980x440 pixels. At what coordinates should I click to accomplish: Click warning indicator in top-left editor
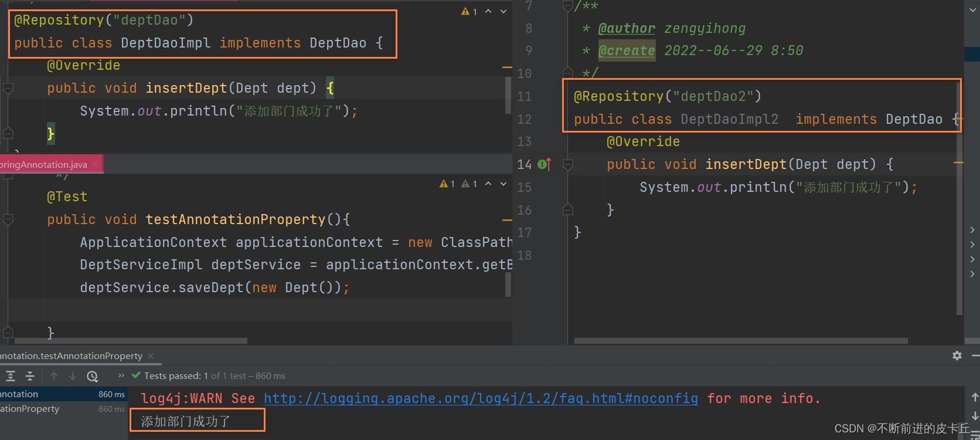pyautogui.click(x=469, y=11)
